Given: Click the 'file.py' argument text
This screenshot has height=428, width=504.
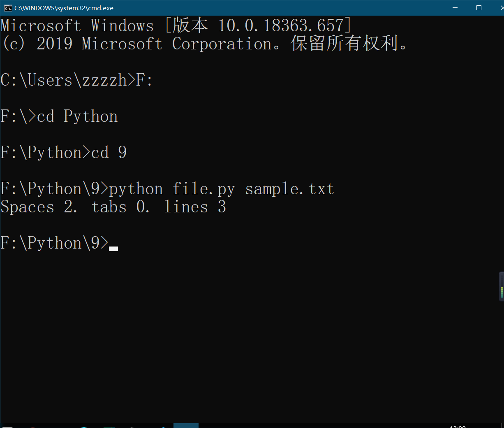Looking at the screenshot, I should pyautogui.click(x=204, y=189).
